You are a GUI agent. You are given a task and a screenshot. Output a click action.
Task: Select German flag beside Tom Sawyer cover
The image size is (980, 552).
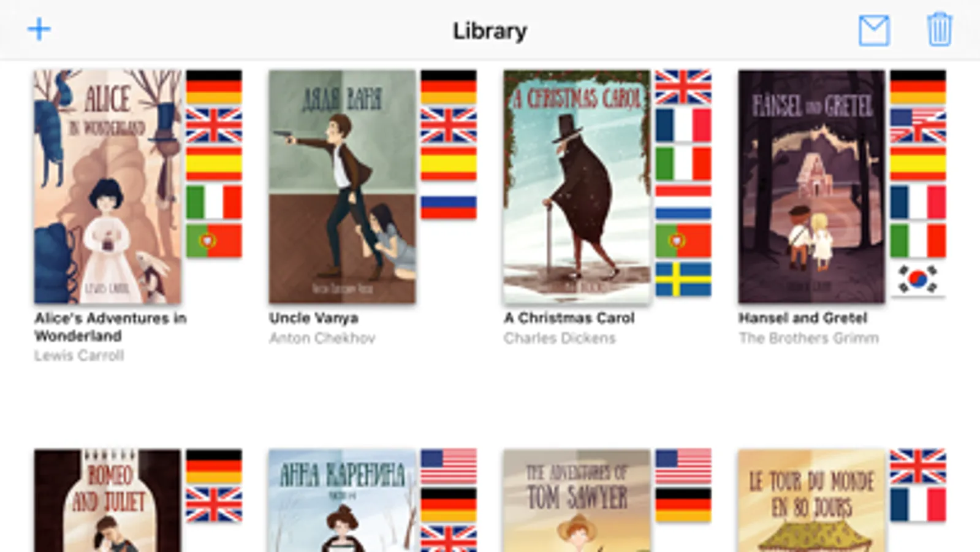683,504
